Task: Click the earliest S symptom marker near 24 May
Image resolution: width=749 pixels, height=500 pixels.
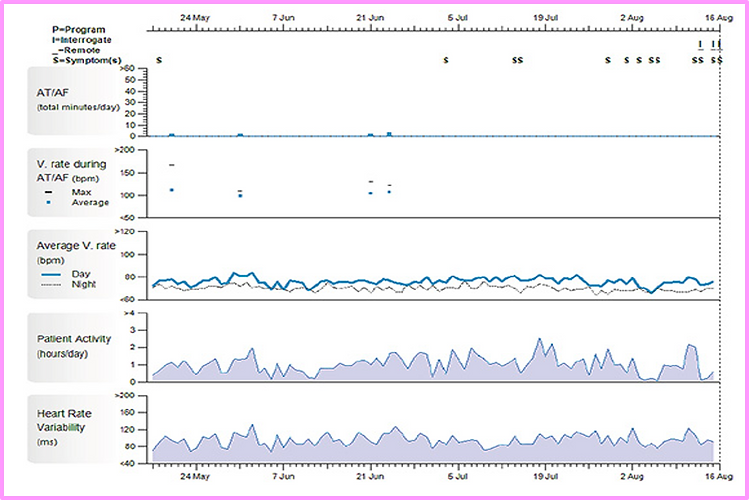Action: pos(160,60)
